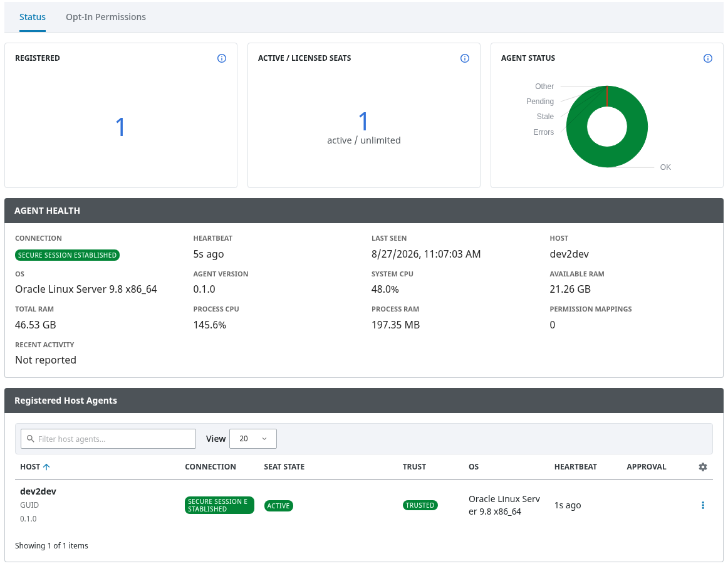Open info icon on Agent Status card

pos(707,58)
